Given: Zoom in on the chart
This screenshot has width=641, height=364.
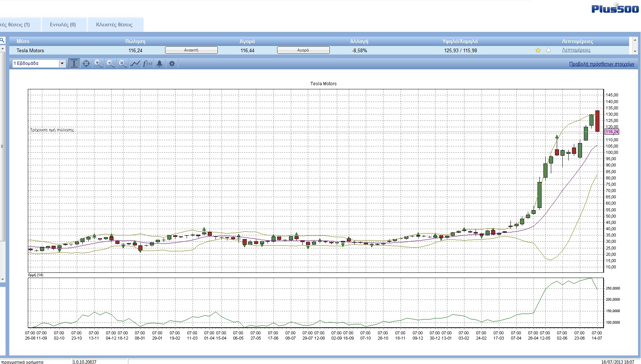Looking at the screenshot, I should click(x=98, y=63).
